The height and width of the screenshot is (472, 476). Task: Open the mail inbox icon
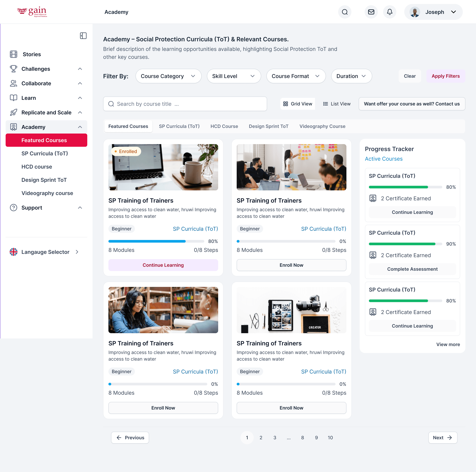coord(371,12)
